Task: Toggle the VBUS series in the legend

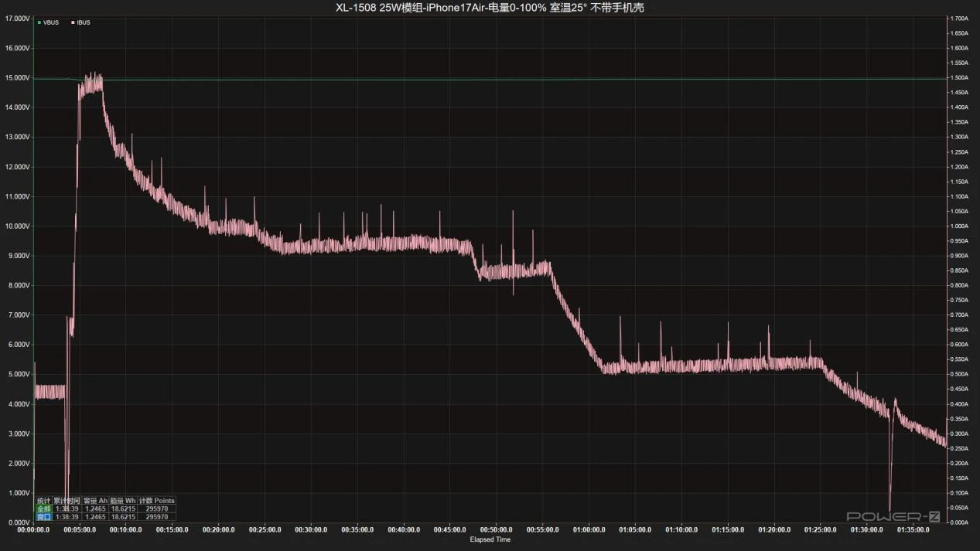Action: [x=51, y=22]
